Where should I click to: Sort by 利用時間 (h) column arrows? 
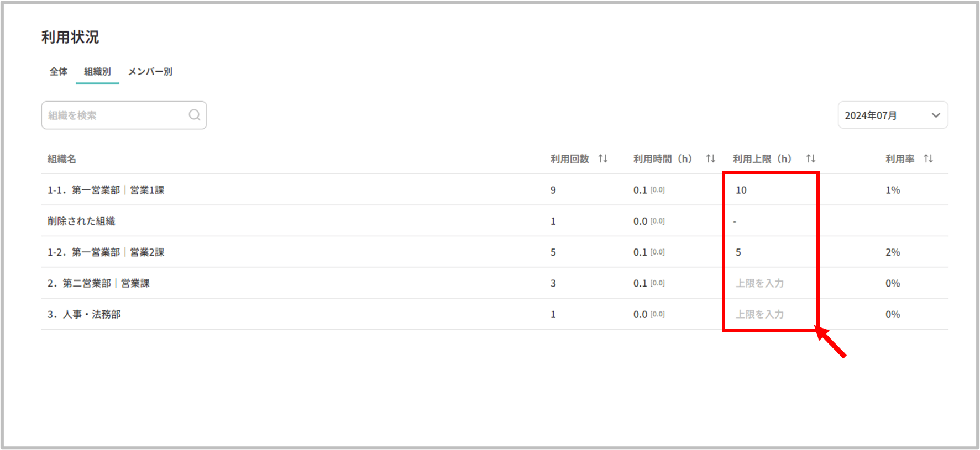711,159
